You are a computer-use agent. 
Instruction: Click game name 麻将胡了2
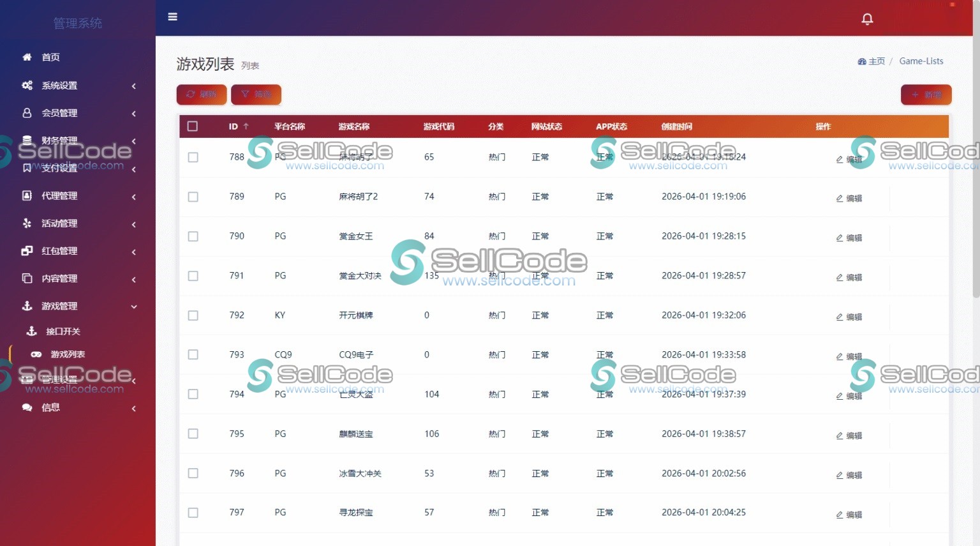[359, 197]
